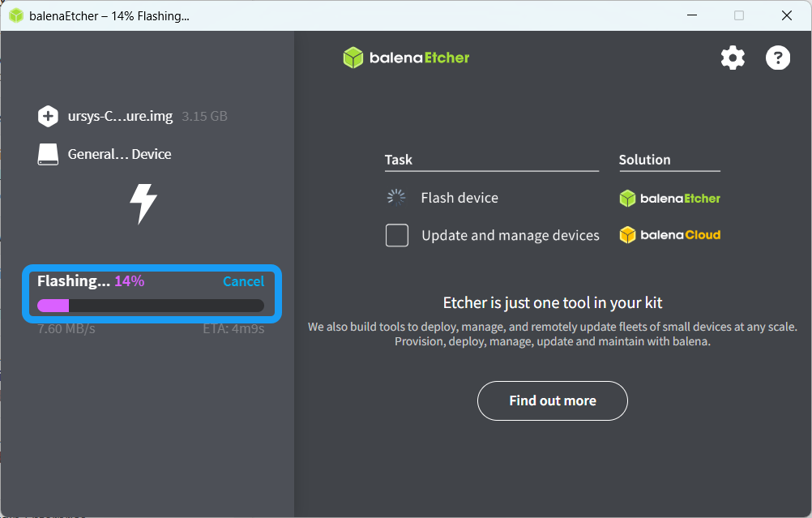
Task: Click the green balenaEtcher solution logo
Action: point(669,198)
